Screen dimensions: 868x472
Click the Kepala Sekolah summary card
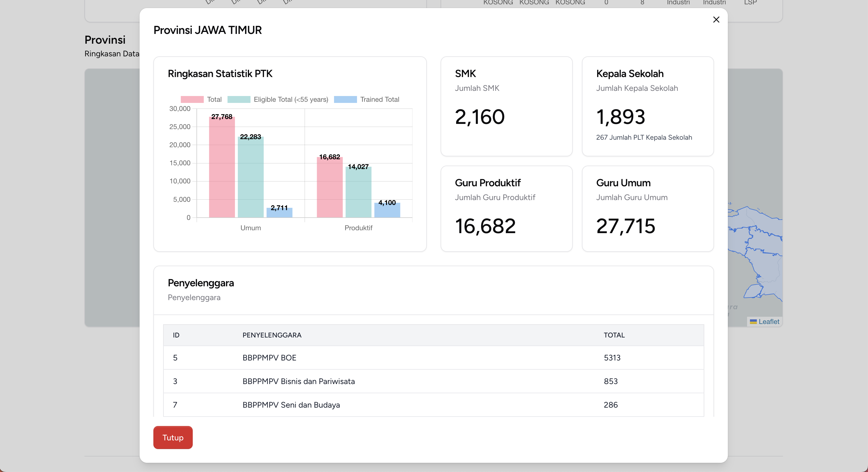click(x=647, y=106)
